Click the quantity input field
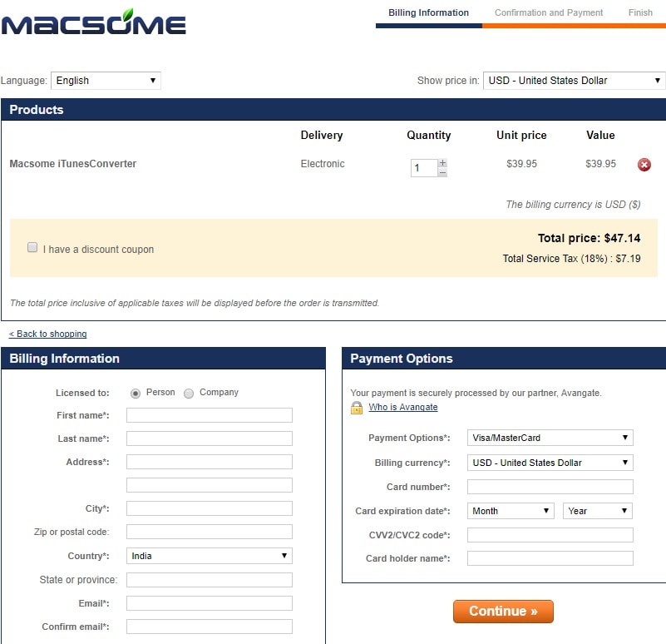 424,168
